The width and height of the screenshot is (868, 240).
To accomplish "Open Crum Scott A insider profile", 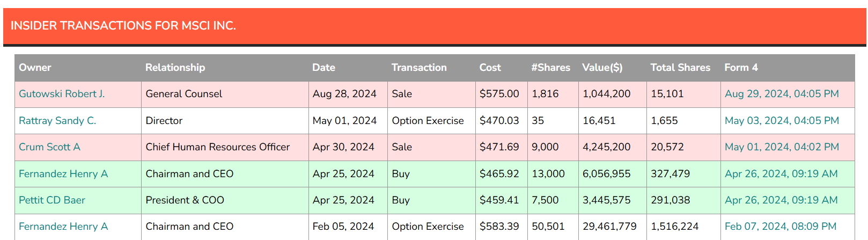I will tap(49, 147).
